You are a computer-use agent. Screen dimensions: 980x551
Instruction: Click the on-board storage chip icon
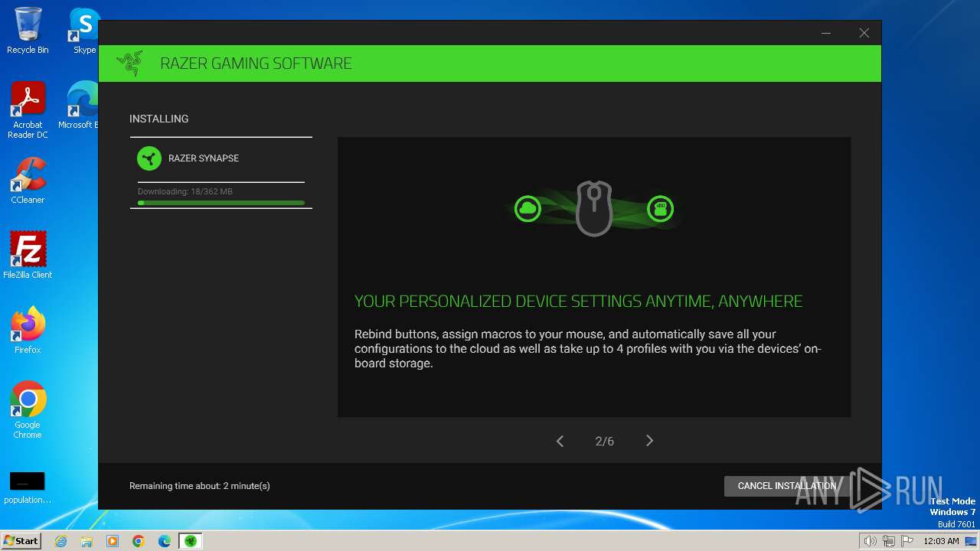click(x=660, y=208)
